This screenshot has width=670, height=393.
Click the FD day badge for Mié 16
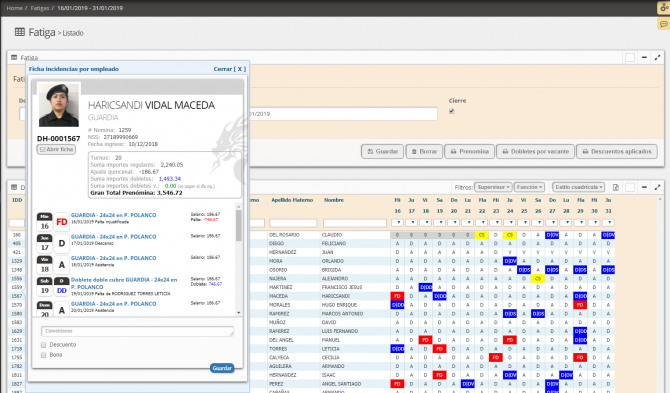pyautogui.click(x=62, y=222)
